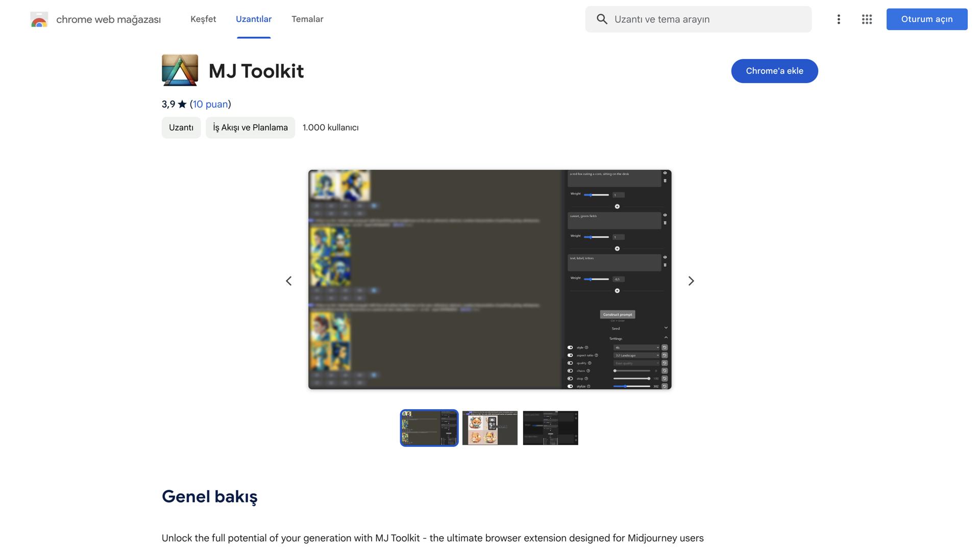Select the second screenshot thumbnail

point(489,428)
